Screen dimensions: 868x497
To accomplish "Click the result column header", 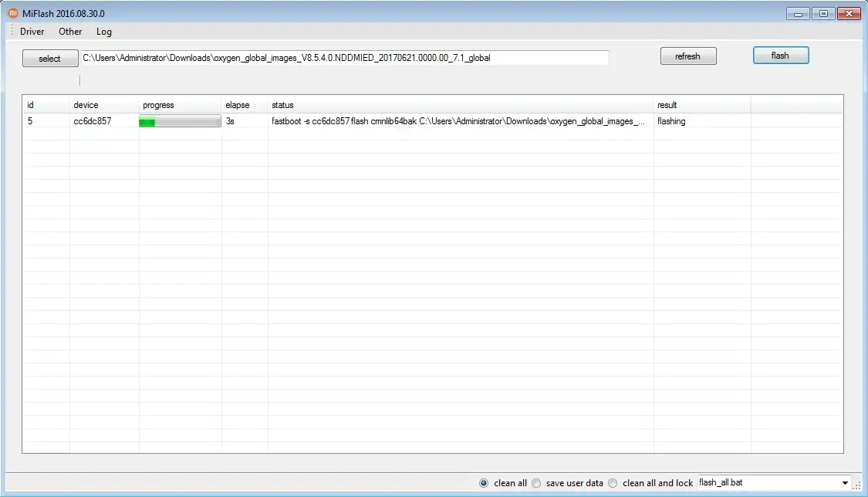I will [667, 105].
